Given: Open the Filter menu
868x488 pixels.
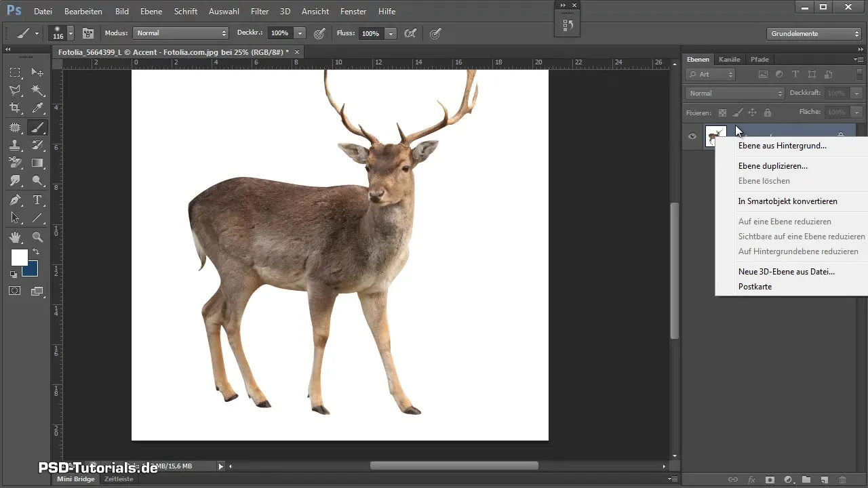Looking at the screenshot, I should click(259, 12).
